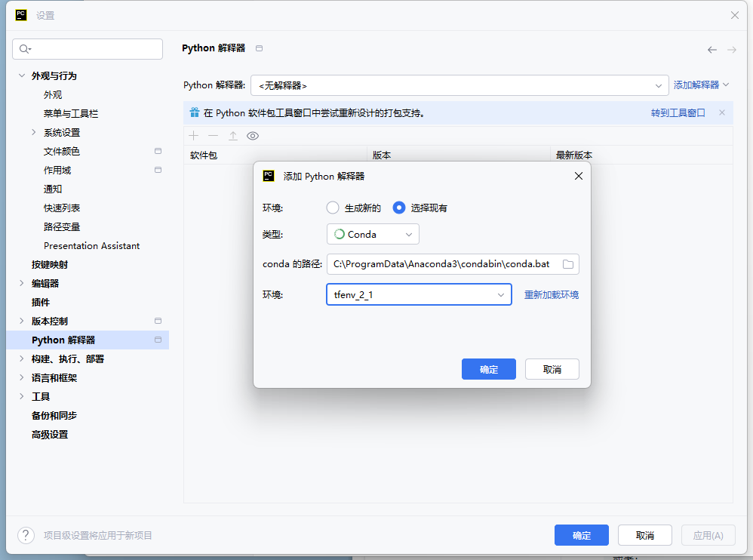Click 取消 in the add interpreter dialog

click(552, 369)
